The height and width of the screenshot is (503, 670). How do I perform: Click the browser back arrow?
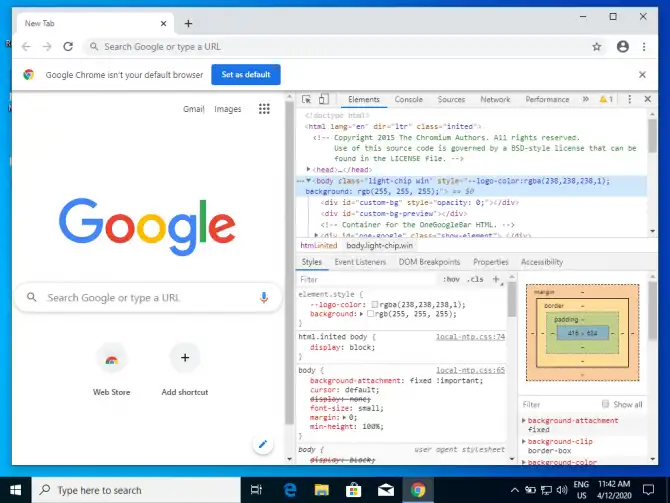[x=26, y=47]
